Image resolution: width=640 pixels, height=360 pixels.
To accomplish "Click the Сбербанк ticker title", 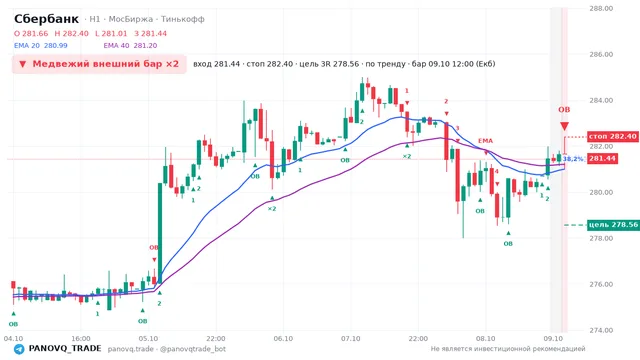I will tap(46, 19).
